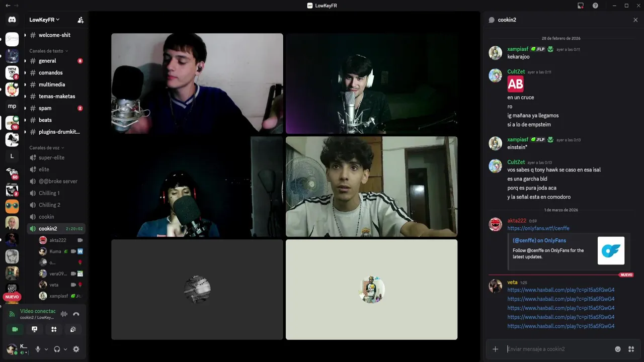644x362 pixels.
Task: Open the server icon with 10 badge
Action: 12,123
